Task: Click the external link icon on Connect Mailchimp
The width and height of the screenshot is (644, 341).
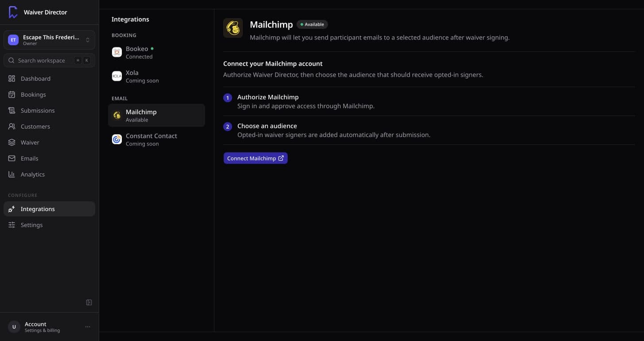Action: click(x=281, y=158)
